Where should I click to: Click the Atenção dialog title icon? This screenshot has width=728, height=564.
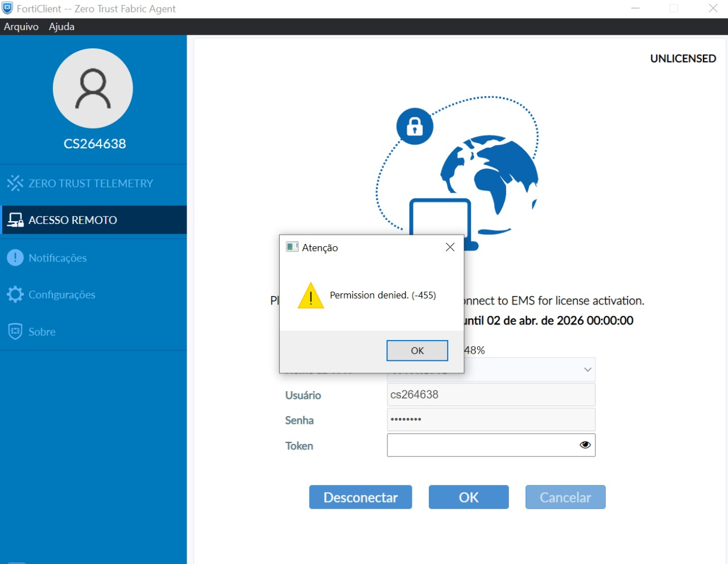pyautogui.click(x=292, y=247)
